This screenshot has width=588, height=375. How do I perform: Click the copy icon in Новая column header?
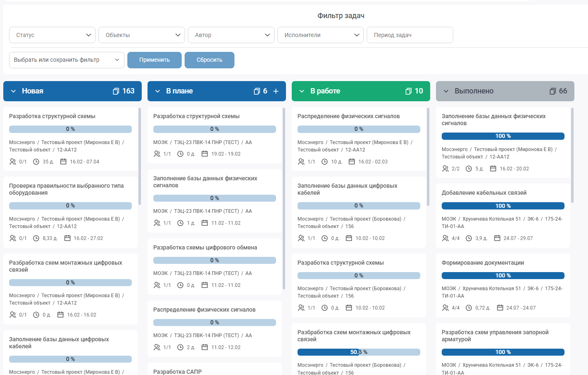(x=116, y=91)
